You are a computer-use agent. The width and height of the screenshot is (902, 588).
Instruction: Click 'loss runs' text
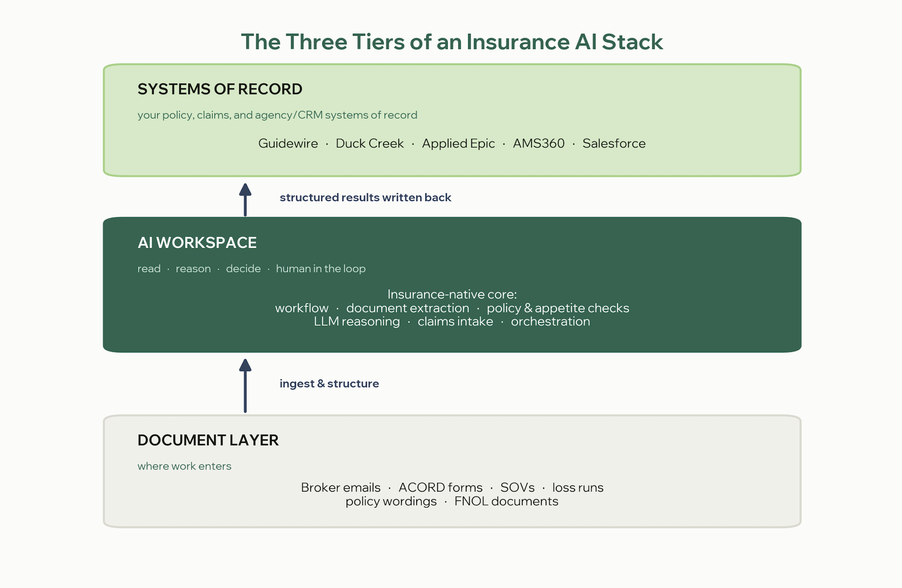578,487
